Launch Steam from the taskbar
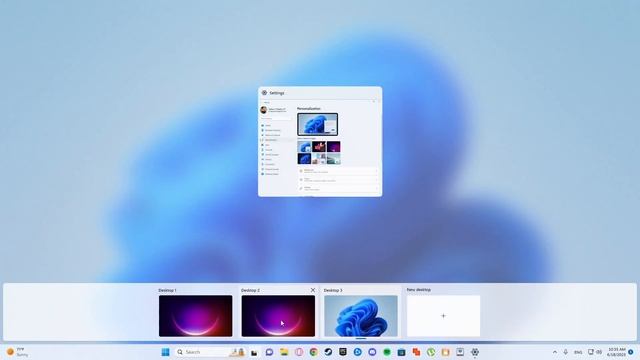The height and width of the screenshot is (360, 640). coord(328,352)
